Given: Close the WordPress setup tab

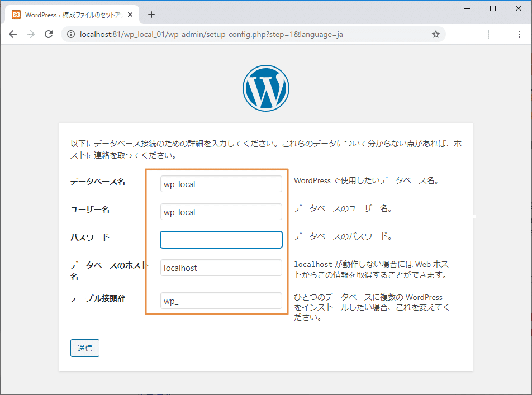Looking at the screenshot, I should [x=130, y=15].
